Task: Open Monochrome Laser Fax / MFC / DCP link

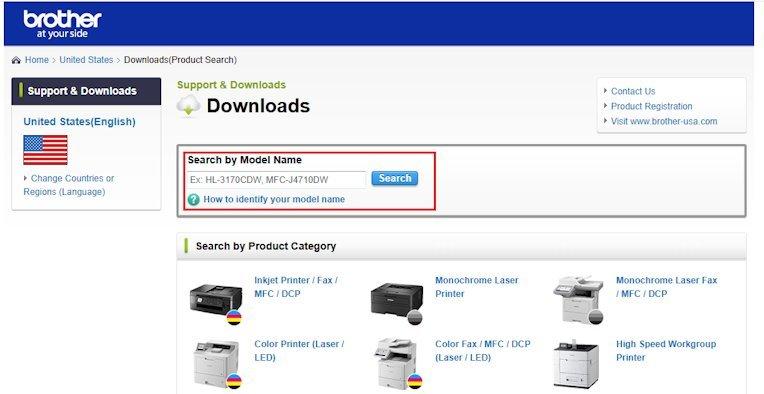Action: 667,287
